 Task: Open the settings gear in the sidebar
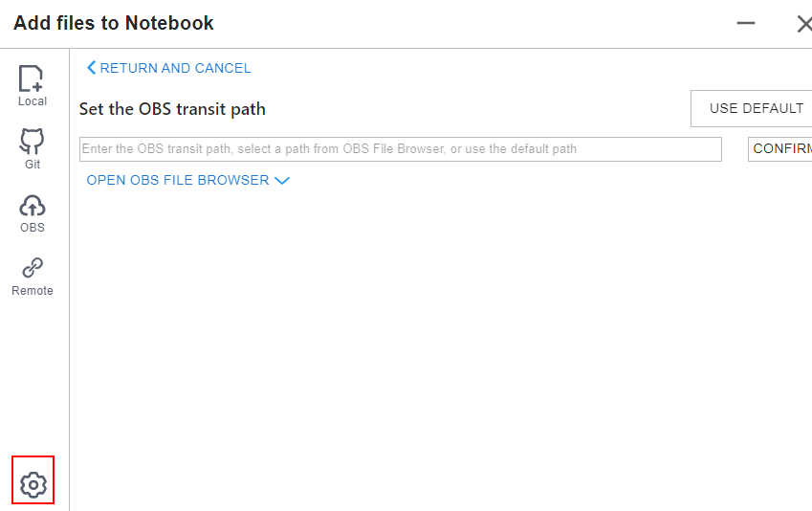[33, 484]
